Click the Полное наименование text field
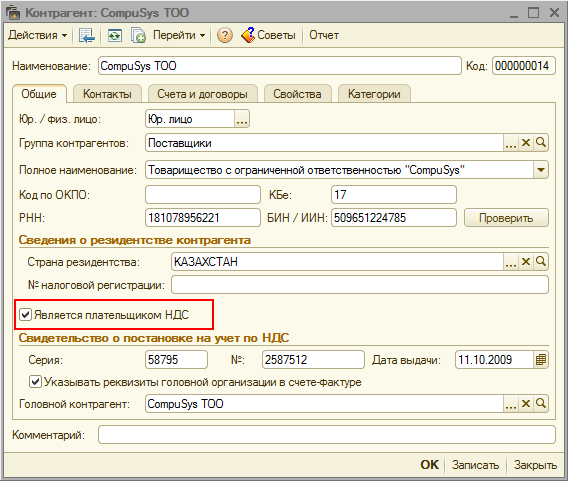Screen dimensions: 568x481 tap(339, 170)
